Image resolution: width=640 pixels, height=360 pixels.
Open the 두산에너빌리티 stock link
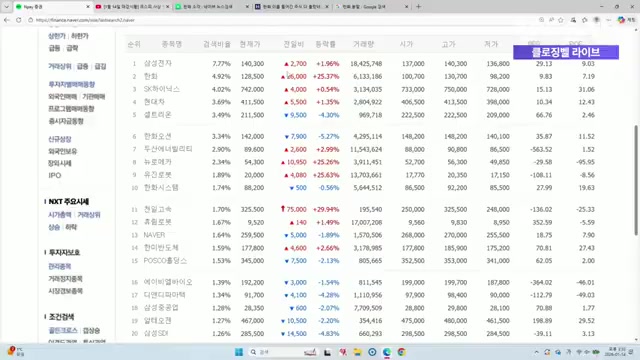pos(168,149)
